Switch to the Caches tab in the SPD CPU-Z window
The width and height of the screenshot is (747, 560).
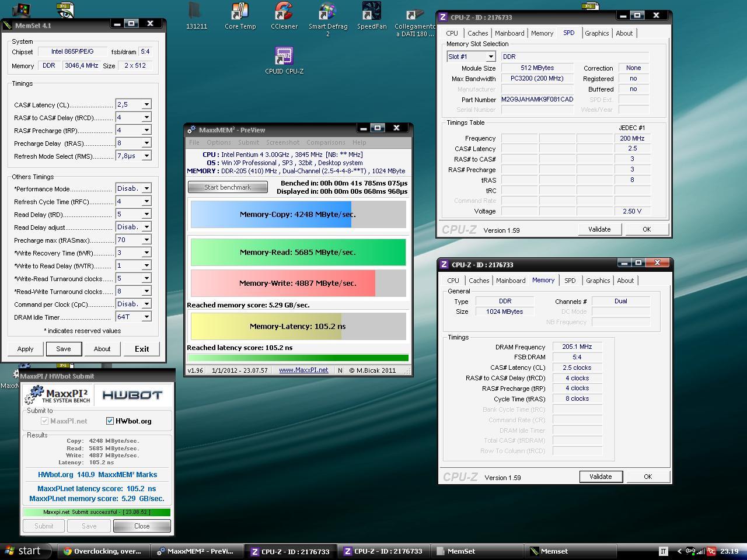coord(478,33)
